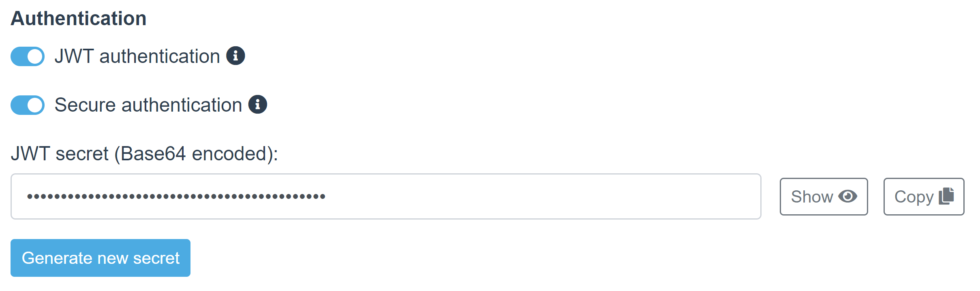980x291 pixels.
Task: Disable the Secure authentication switch
Action: pos(28,105)
